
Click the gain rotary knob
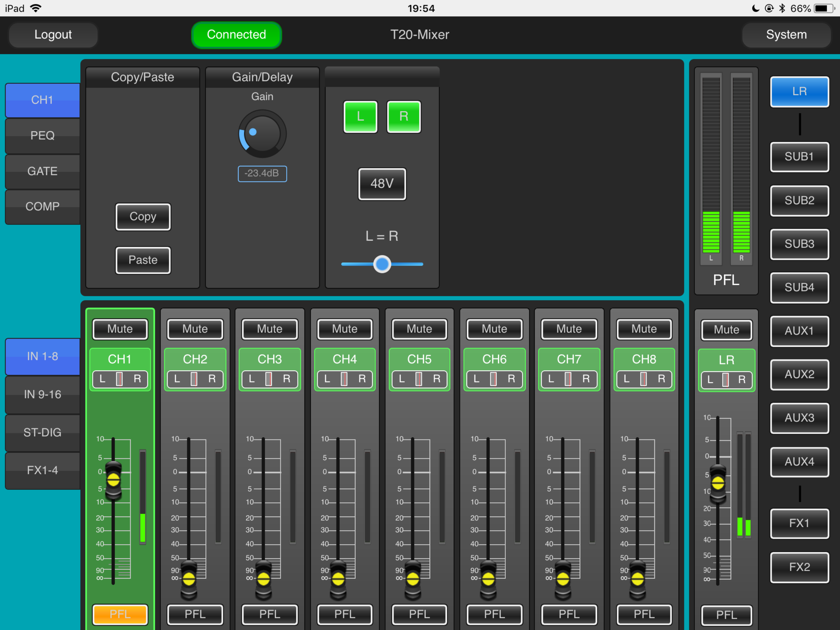coord(262,134)
